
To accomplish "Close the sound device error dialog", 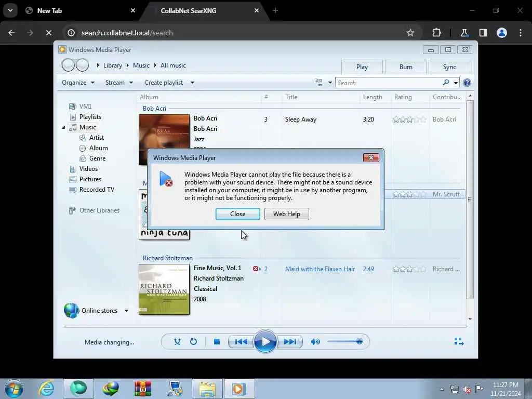I will pyautogui.click(x=237, y=214).
